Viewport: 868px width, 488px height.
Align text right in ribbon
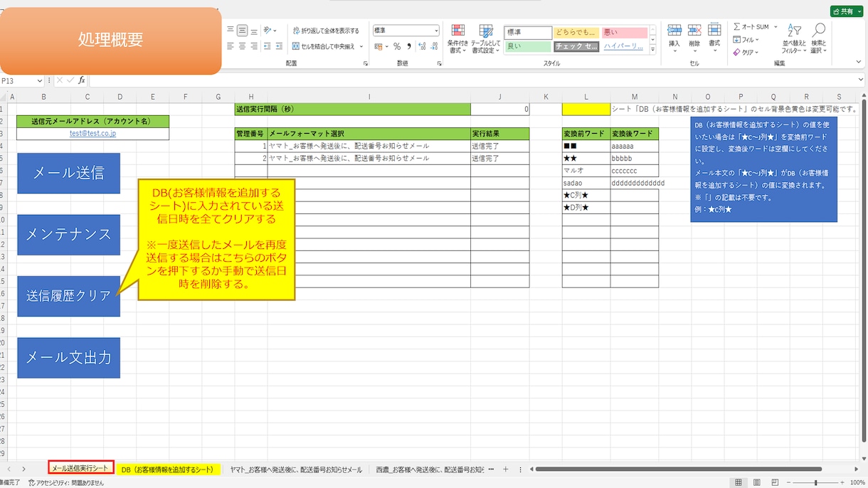(254, 46)
